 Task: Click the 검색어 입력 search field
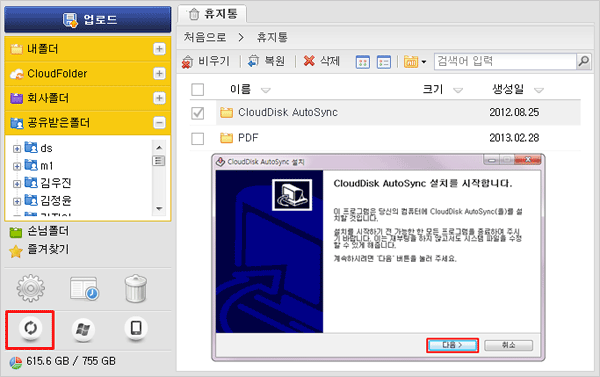pyautogui.click(x=505, y=61)
